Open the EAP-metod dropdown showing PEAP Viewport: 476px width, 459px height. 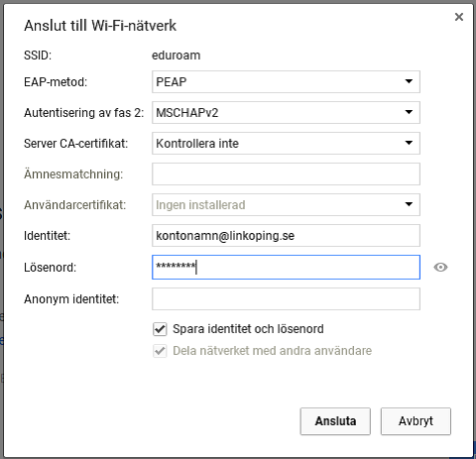286,81
